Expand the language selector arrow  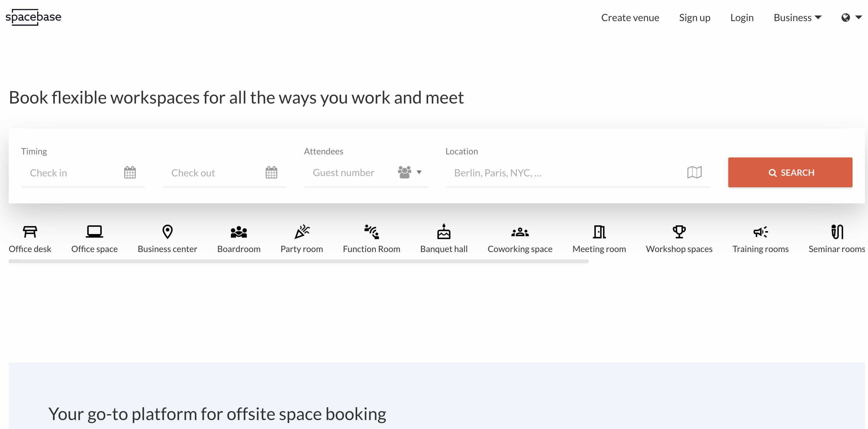click(x=859, y=17)
